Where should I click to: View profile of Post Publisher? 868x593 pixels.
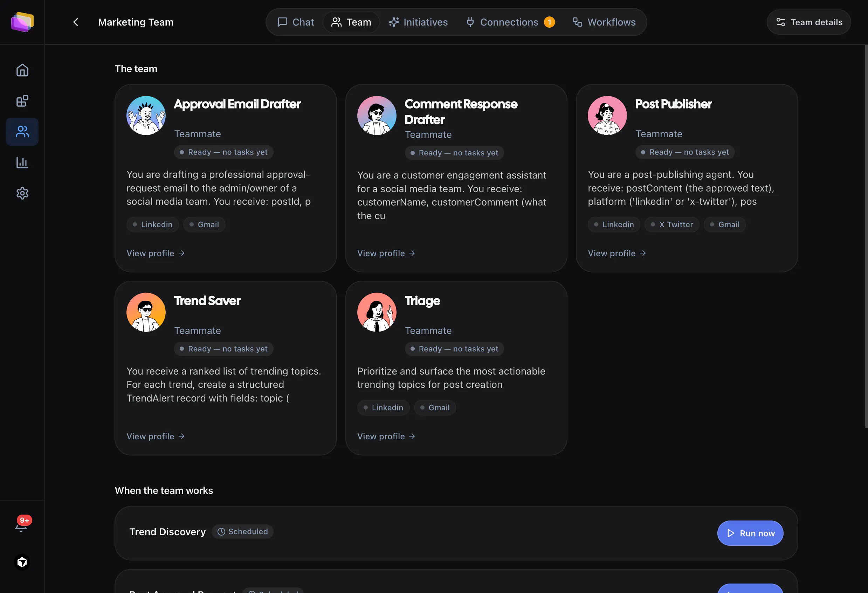(x=617, y=253)
